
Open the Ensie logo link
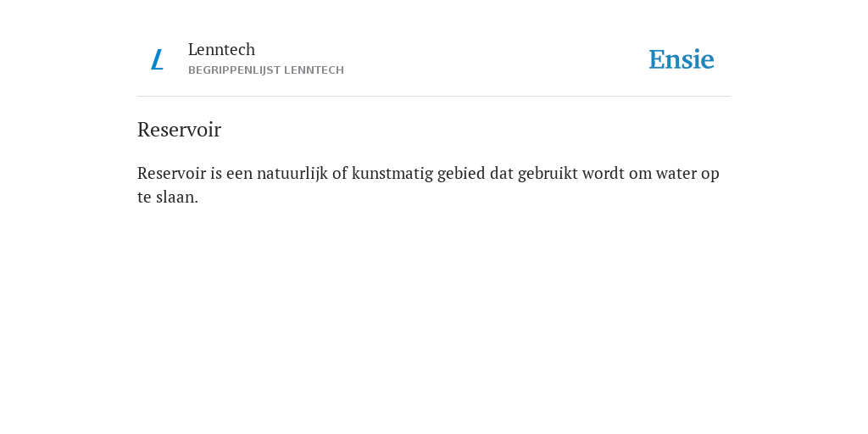coord(681,59)
